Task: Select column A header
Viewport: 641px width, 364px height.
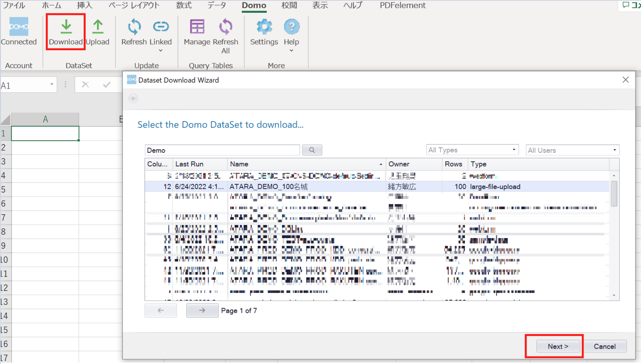Action: click(45, 119)
